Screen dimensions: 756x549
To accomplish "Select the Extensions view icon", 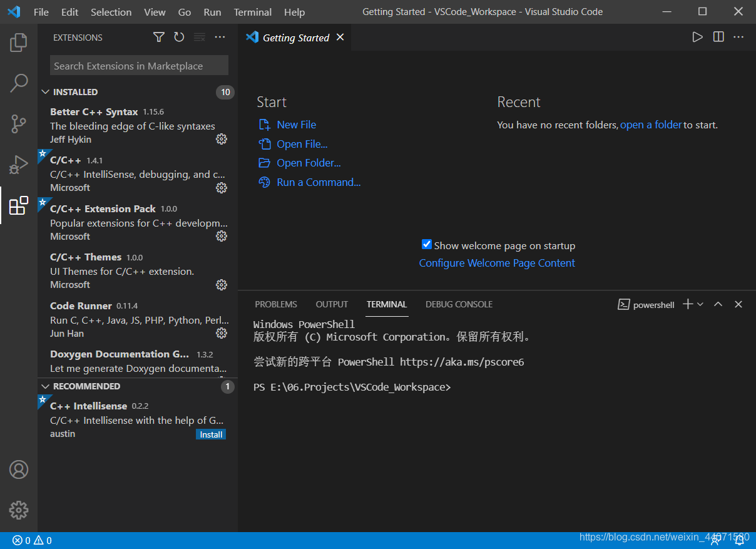I will click(19, 205).
